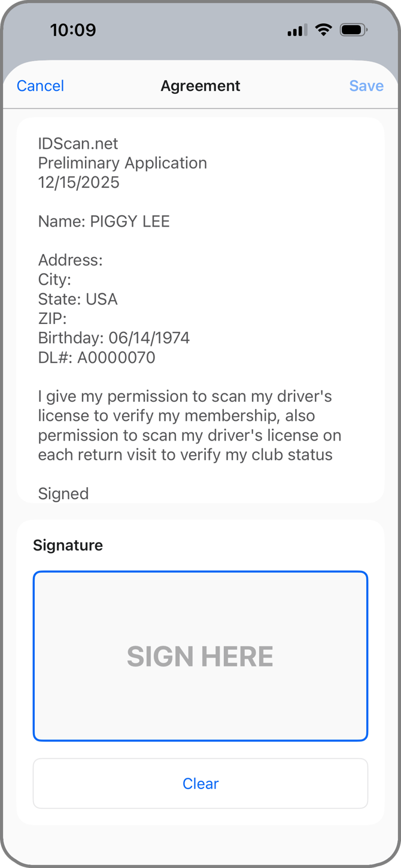Clear the signature
Image resolution: width=401 pixels, height=868 pixels.
(x=200, y=784)
